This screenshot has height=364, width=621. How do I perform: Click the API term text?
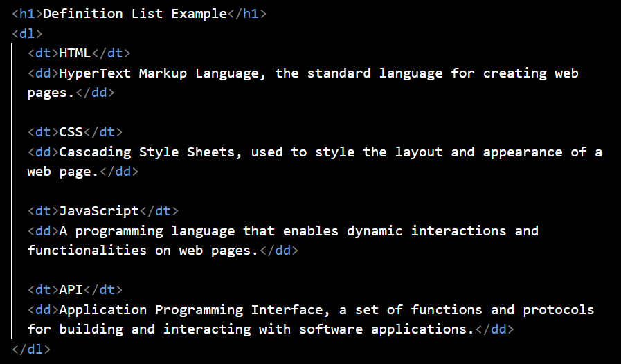pos(71,289)
